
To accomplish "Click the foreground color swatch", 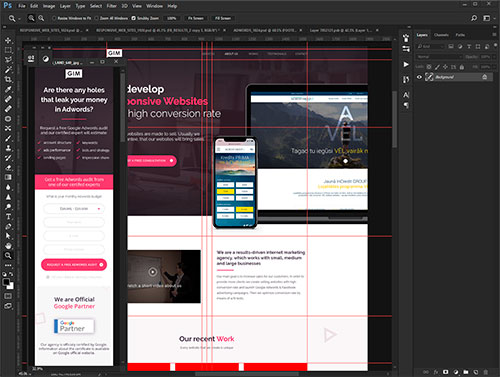I will pos(6,282).
